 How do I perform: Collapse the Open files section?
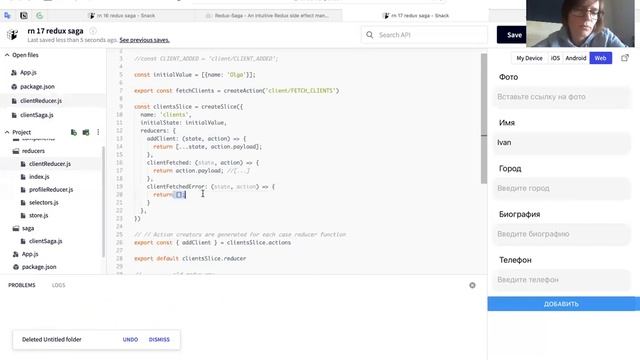pos(7,55)
